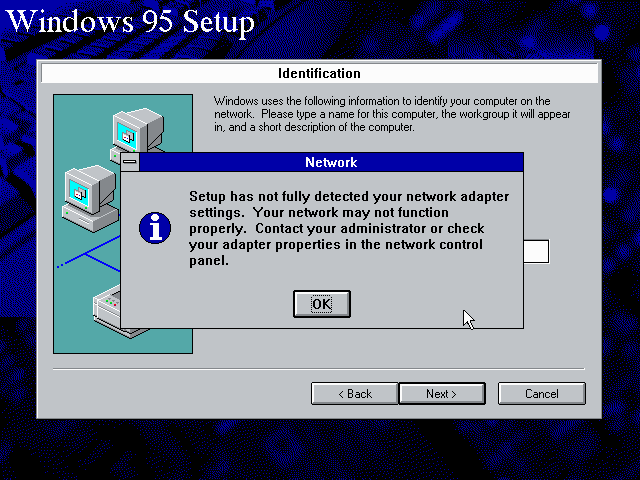Cancel Windows 95 Setup
This screenshot has width=640, height=480.
pyautogui.click(x=542, y=393)
